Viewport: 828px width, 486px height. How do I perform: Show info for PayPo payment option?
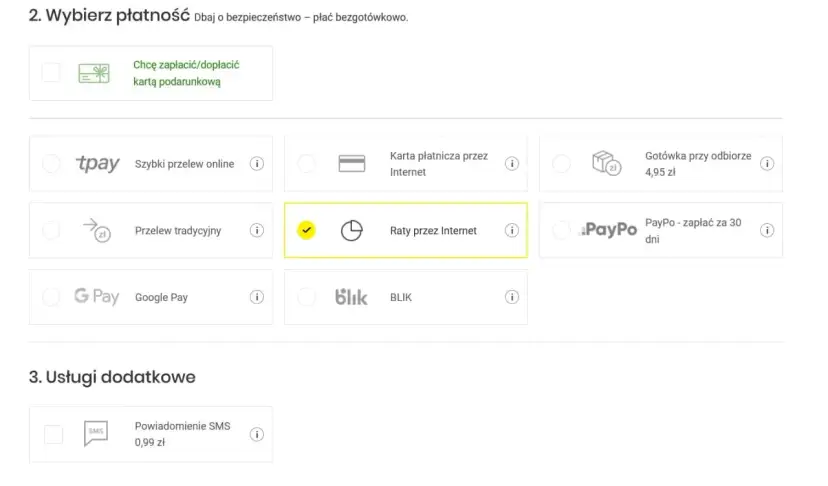[767, 231]
